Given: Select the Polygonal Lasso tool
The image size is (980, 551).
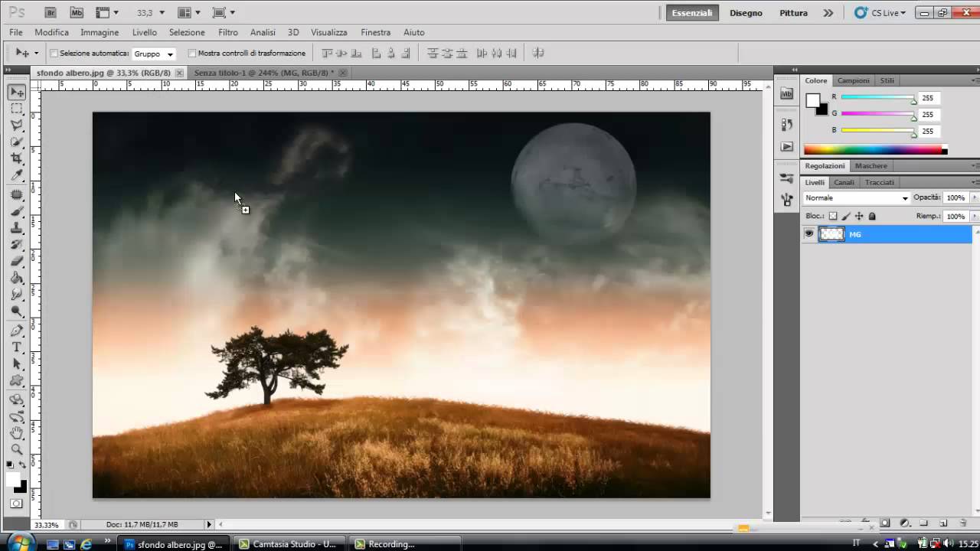Looking at the screenshot, I should [x=17, y=125].
